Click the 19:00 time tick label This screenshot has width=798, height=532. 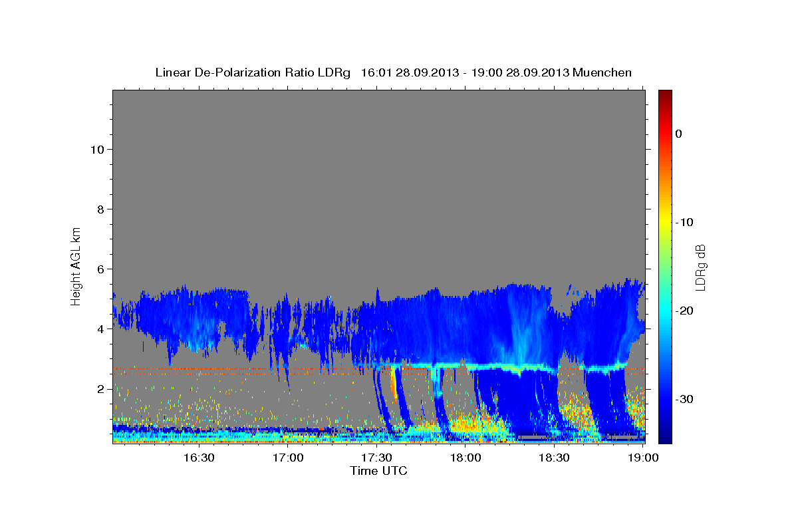click(x=642, y=458)
